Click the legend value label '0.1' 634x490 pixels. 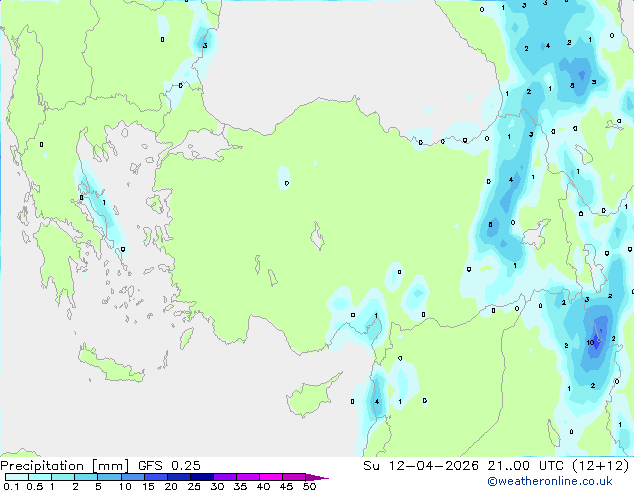(x=11, y=486)
